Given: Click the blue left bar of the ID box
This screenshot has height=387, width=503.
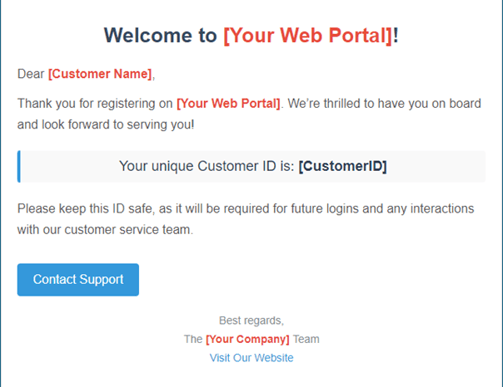Looking at the screenshot, I should coord(19,166).
